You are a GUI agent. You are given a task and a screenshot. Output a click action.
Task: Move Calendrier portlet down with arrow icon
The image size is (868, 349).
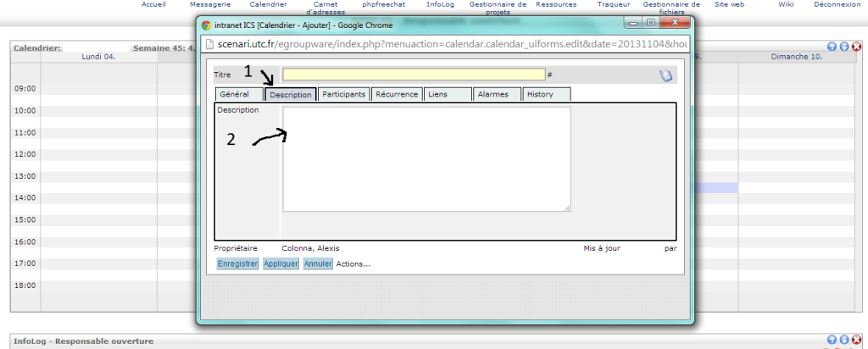(x=844, y=47)
